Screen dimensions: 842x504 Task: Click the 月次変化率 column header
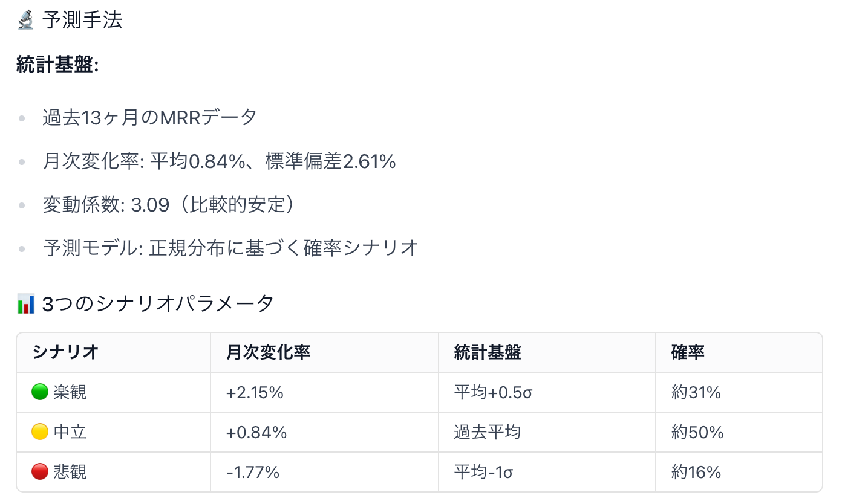[268, 352]
